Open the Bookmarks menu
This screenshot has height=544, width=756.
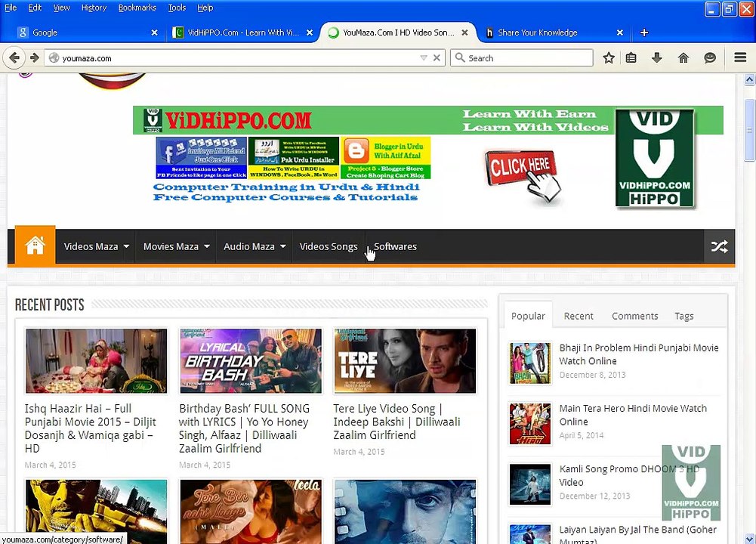pos(137,8)
